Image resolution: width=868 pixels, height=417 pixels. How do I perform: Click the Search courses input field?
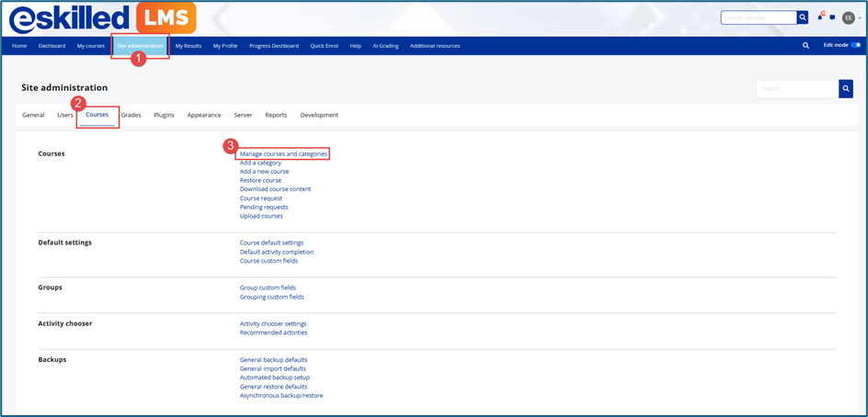click(758, 17)
